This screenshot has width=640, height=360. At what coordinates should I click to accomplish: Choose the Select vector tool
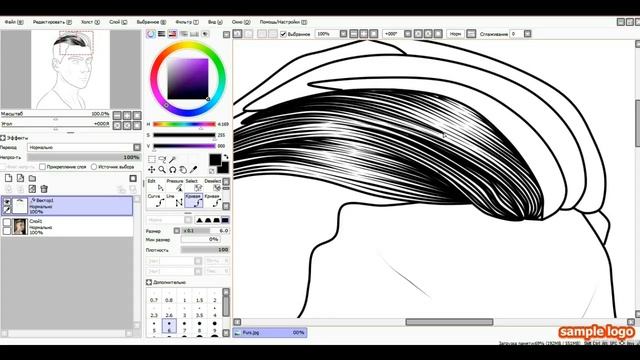tap(193, 185)
